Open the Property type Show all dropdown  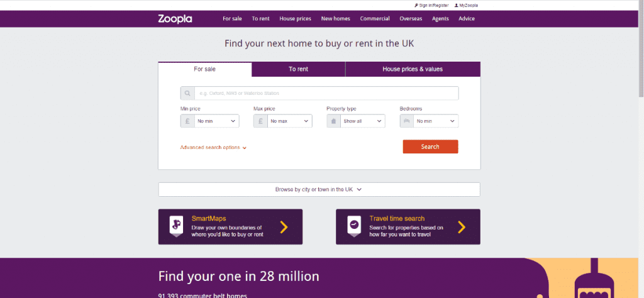(363, 121)
